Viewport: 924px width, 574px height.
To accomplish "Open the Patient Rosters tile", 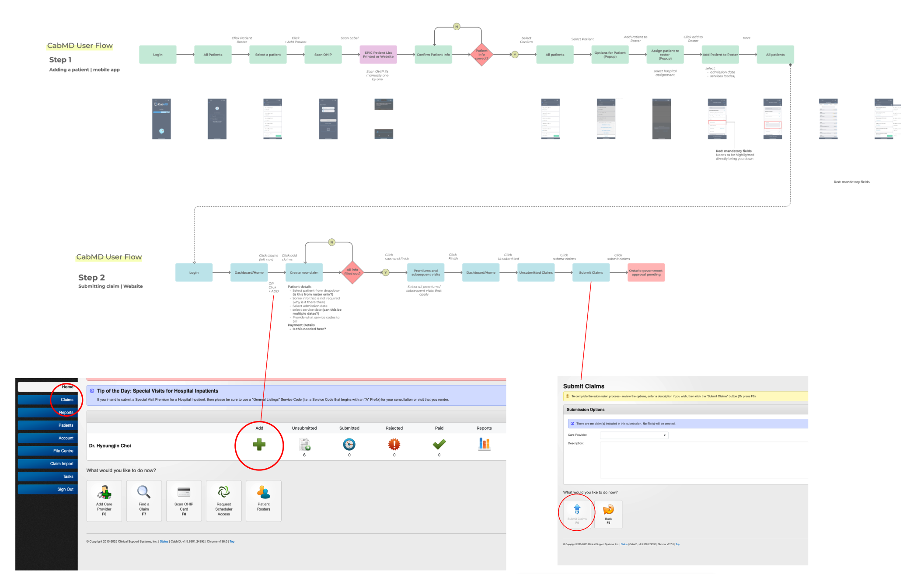I will (264, 501).
